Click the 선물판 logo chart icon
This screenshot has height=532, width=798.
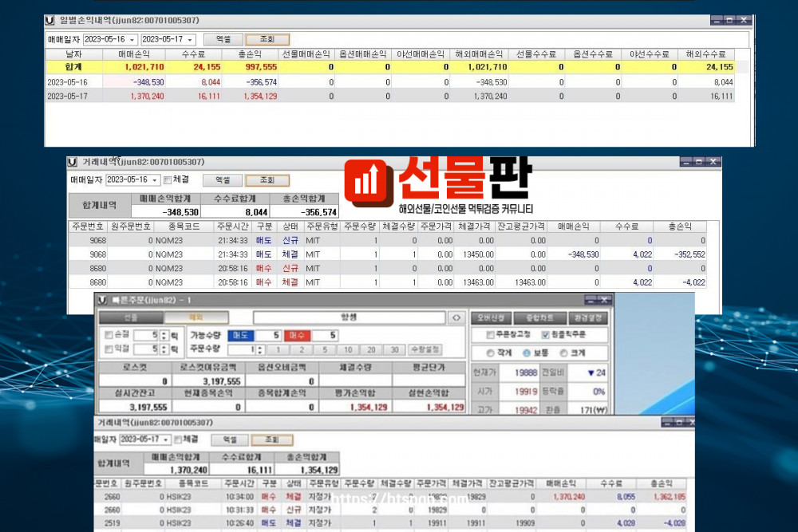click(368, 183)
